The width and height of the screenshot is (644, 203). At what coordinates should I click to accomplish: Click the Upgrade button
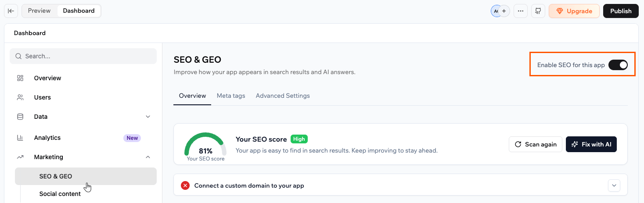click(x=574, y=11)
